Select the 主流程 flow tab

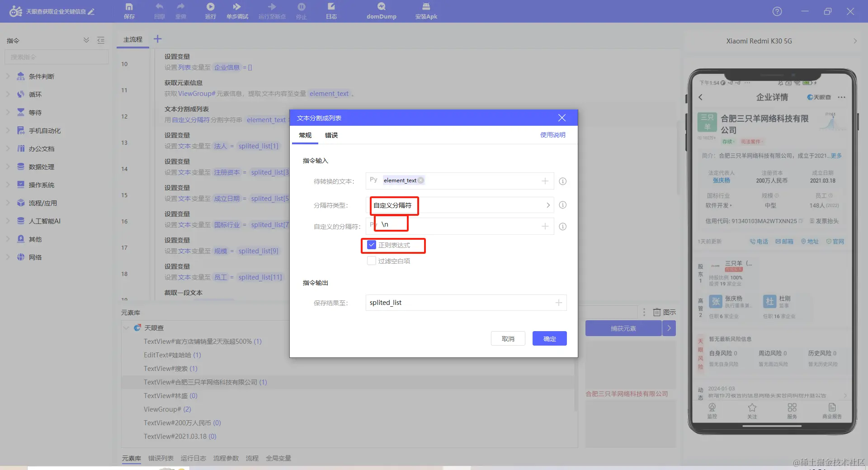pyautogui.click(x=133, y=39)
